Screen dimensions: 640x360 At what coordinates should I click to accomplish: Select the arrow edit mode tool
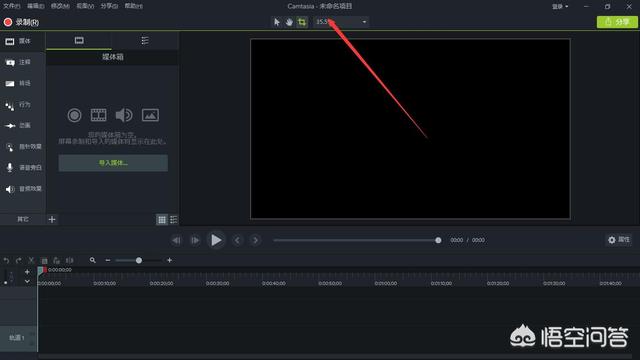point(277,22)
